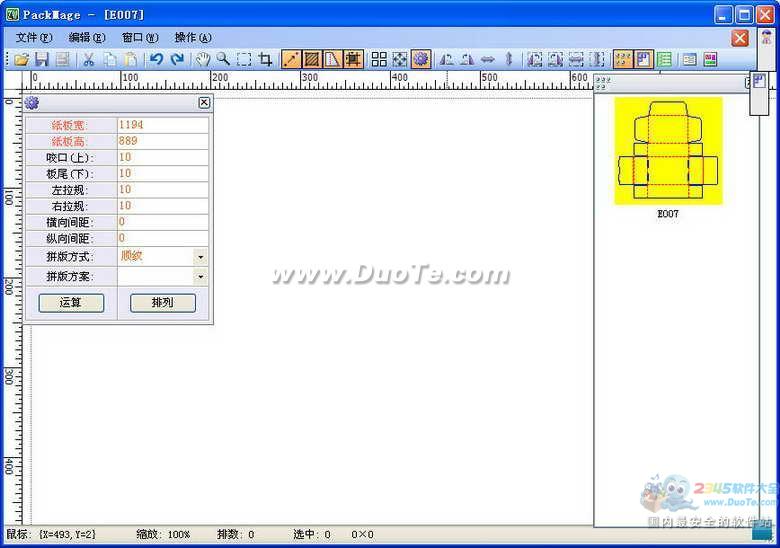Click the 左拉规 value field
780x548 pixels.
(x=163, y=189)
